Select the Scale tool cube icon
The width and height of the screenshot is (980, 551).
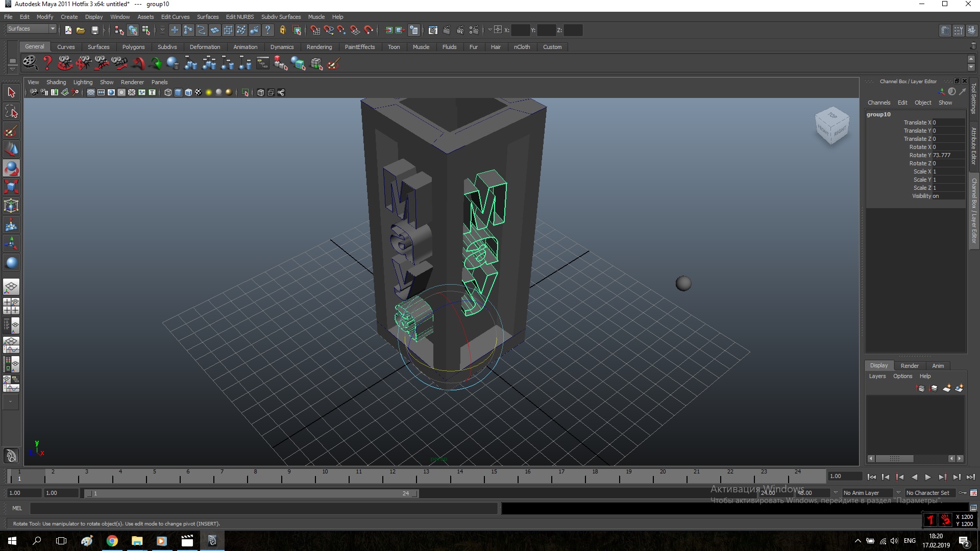coord(11,187)
